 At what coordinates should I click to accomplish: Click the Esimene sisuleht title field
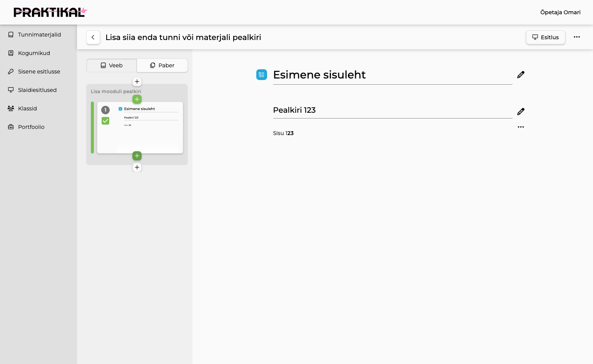pos(393,75)
